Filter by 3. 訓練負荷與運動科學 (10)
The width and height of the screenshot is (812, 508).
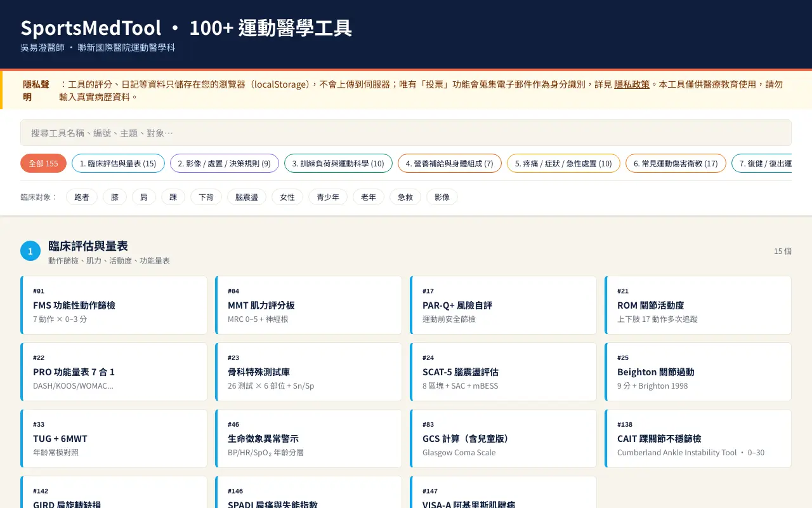click(338, 163)
